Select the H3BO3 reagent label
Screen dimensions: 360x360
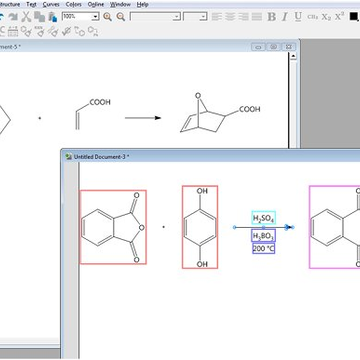point(263,236)
